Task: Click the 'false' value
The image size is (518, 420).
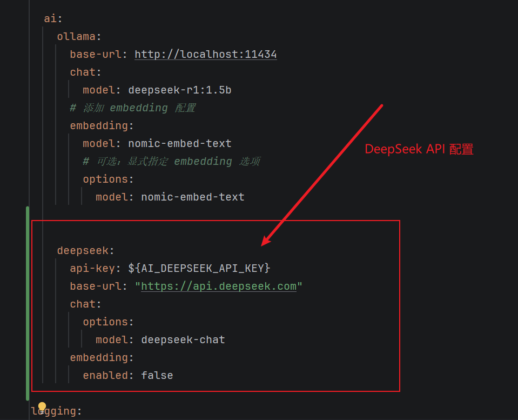Action: (157, 375)
